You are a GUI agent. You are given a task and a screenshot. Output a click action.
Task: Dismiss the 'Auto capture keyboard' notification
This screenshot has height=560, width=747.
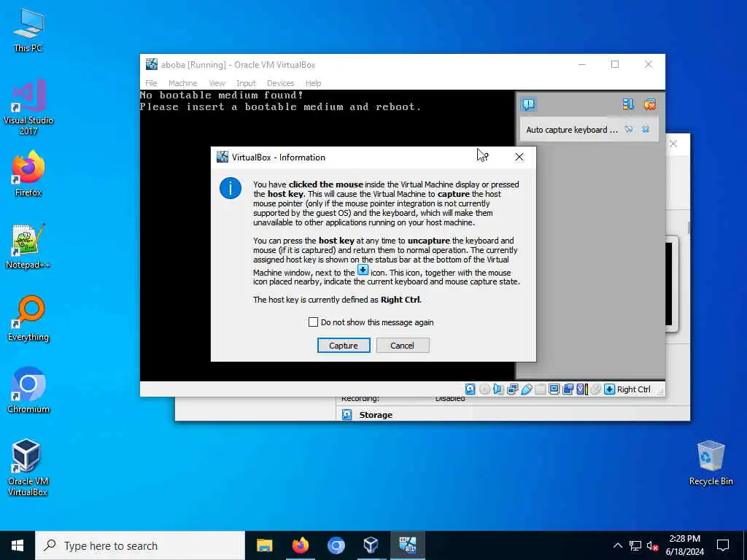(x=646, y=130)
